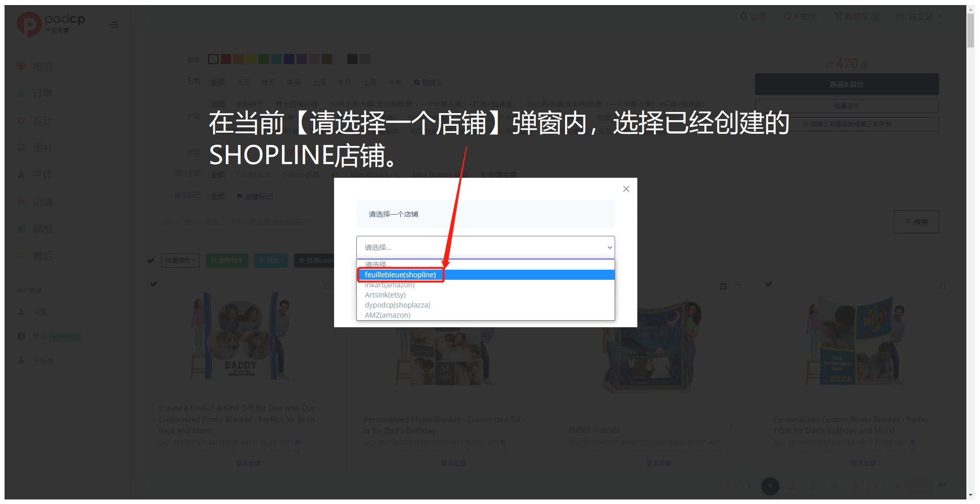The height and width of the screenshot is (504, 980).
Task: Open the 订单 orders list icon
Action: tap(21, 93)
